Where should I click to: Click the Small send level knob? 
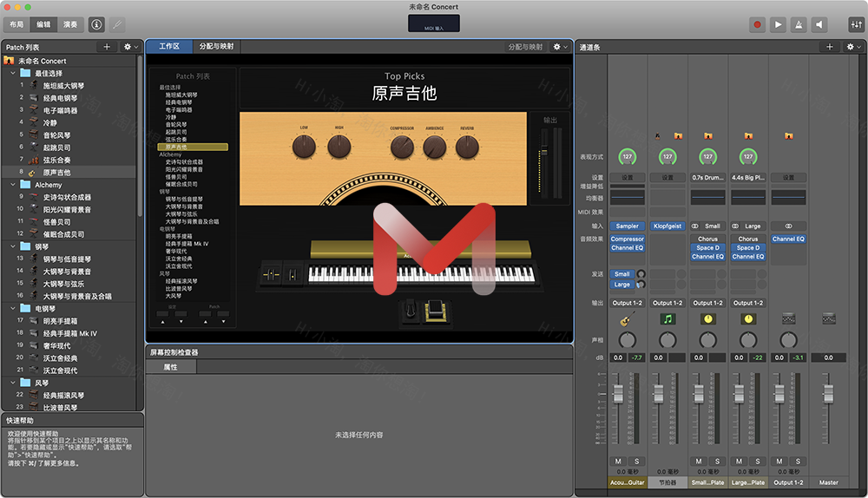pyautogui.click(x=641, y=274)
